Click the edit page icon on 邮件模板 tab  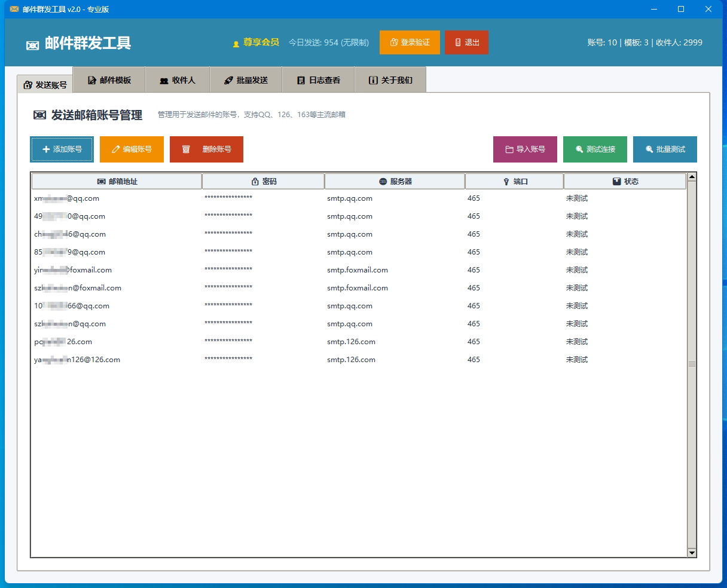[x=92, y=80]
